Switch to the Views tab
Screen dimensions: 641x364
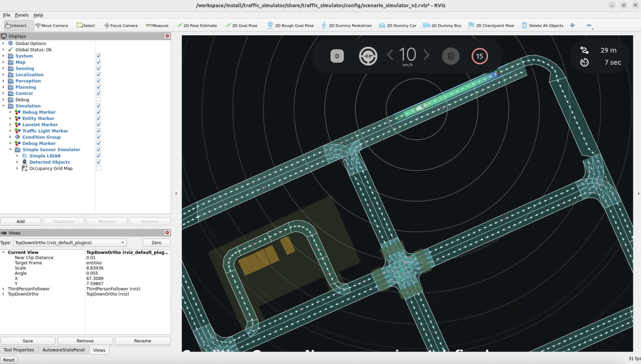coord(99,350)
